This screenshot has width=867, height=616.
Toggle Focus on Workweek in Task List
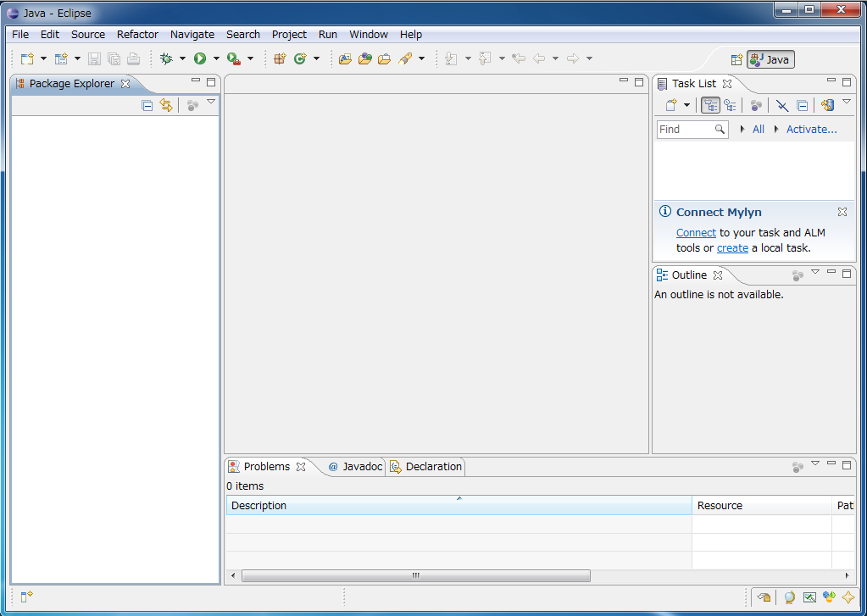[x=756, y=105]
